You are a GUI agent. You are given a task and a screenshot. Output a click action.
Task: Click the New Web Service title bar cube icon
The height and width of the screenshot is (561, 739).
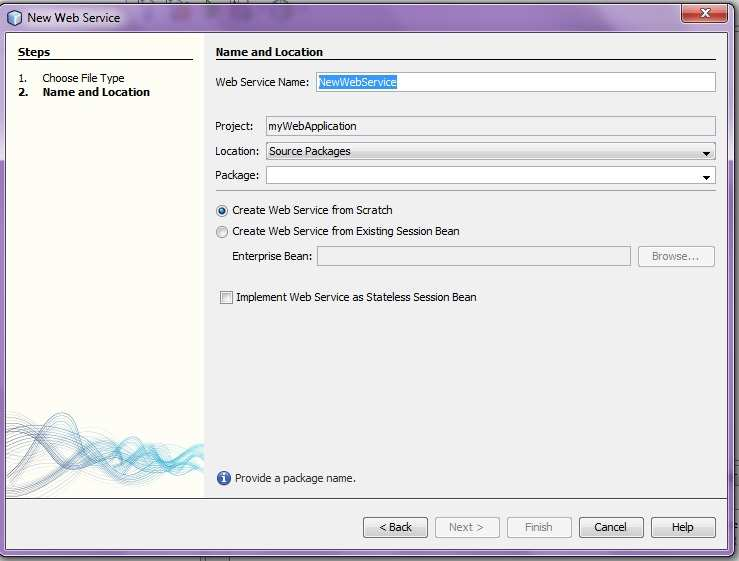pyautogui.click(x=14, y=18)
